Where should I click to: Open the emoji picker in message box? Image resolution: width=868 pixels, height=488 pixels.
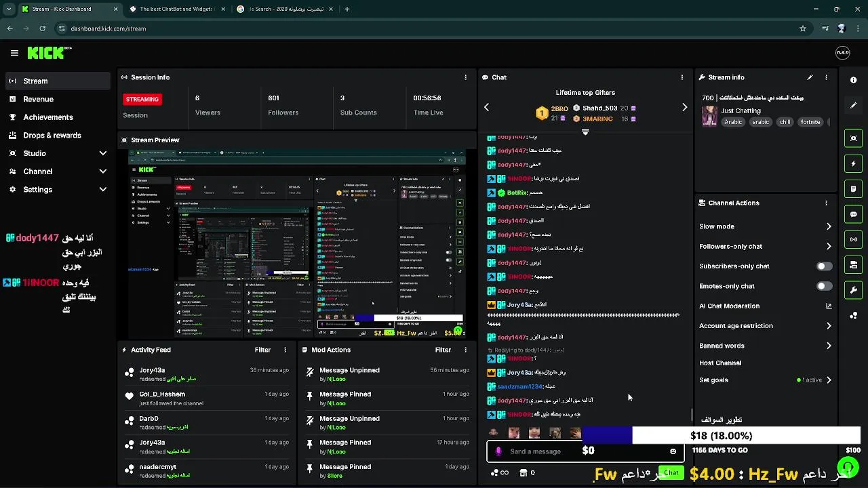click(x=673, y=451)
